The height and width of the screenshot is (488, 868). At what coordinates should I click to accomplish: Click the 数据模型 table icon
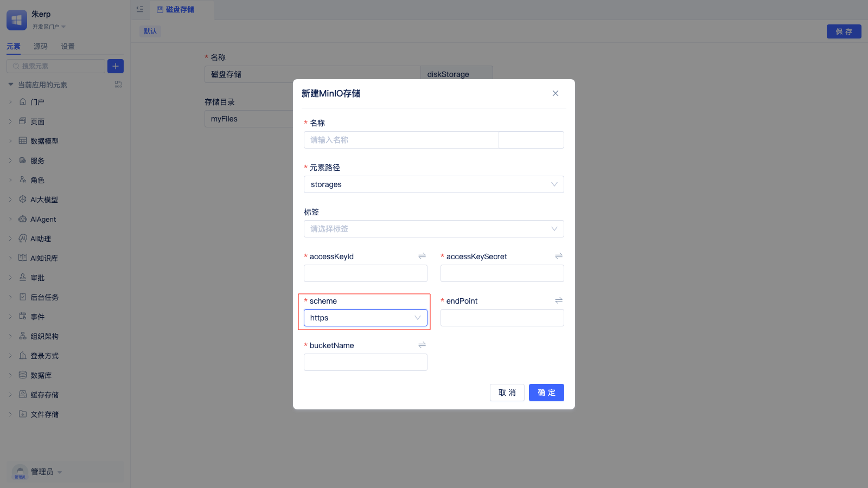click(x=23, y=140)
